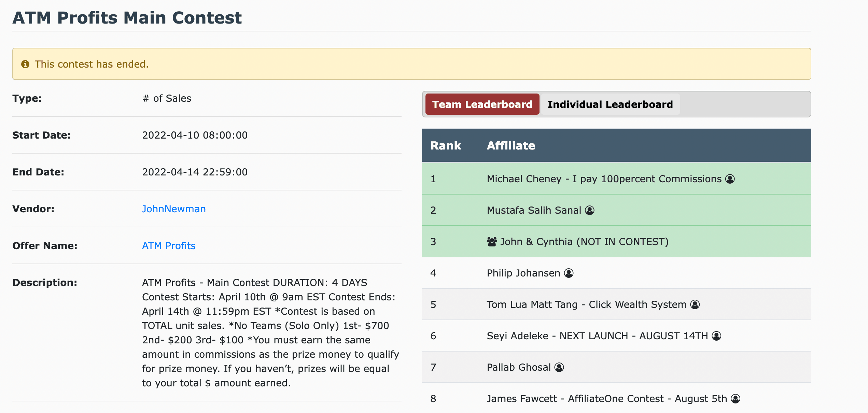
Task: Click the user icon after James Fawcett entry
Action: 736,399
